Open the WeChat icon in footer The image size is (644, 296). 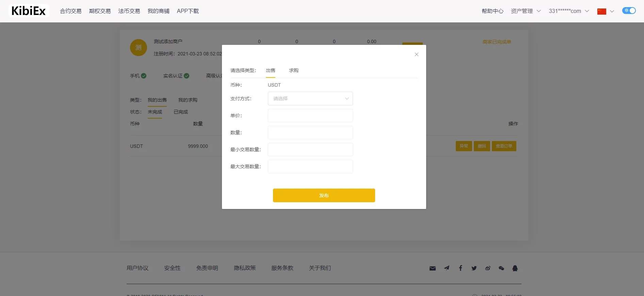pyautogui.click(x=501, y=268)
